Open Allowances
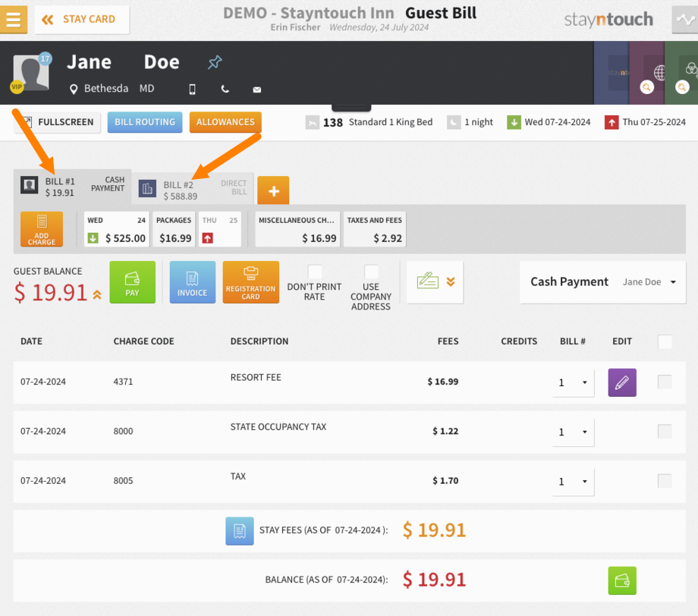Viewport: 698px width, 616px height. (225, 122)
